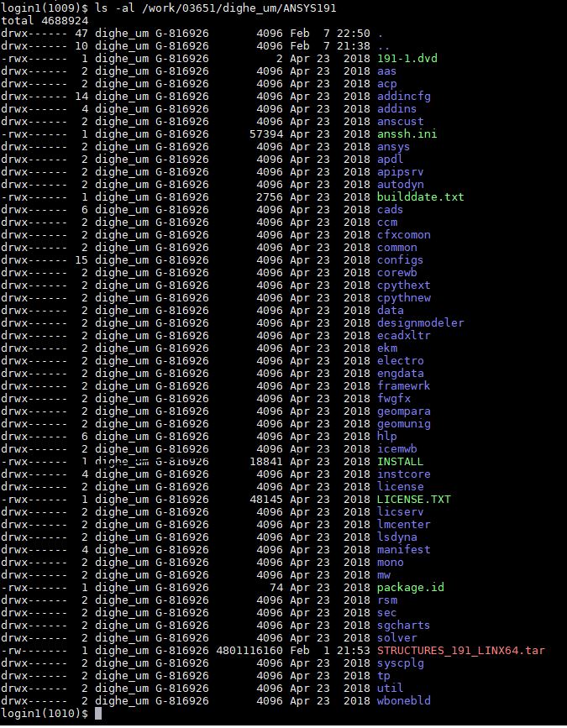The width and height of the screenshot is (567, 728).
Task: Click the sec folder name
Action: pos(387,612)
